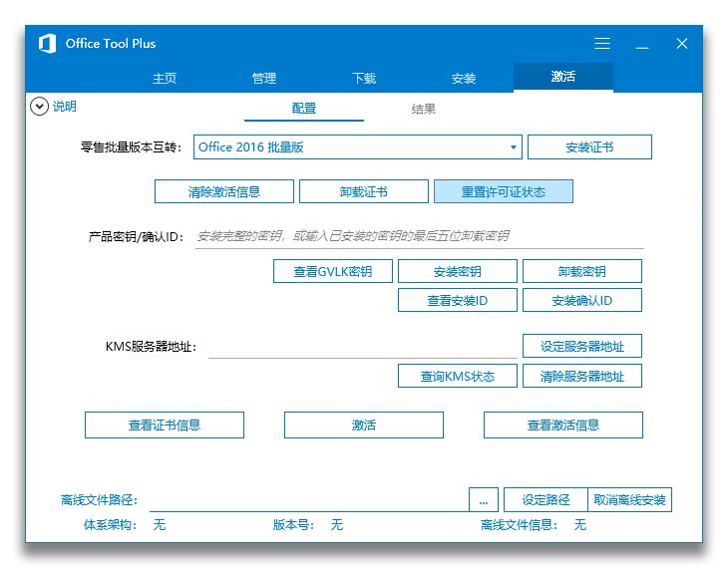
Task: Click 清除服务器地址 button
Action: tap(582, 376)
